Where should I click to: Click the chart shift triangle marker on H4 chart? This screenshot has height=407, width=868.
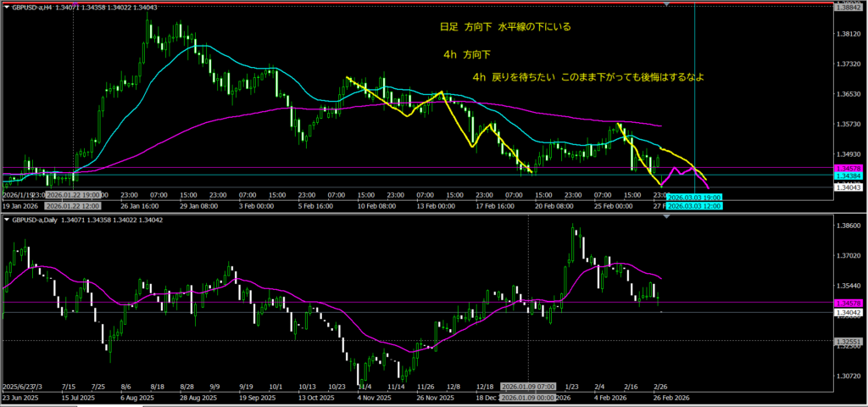pyautogui.click(x=668, y=5)
